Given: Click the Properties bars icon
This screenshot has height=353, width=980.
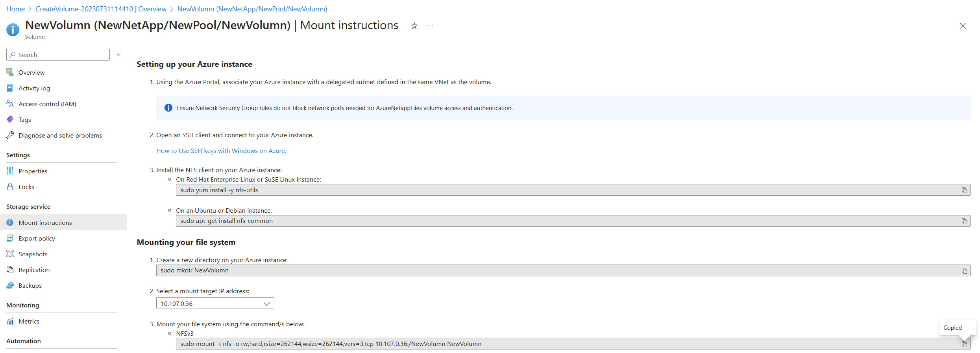Looking at the screenshot, I should [x=10, y=171].
